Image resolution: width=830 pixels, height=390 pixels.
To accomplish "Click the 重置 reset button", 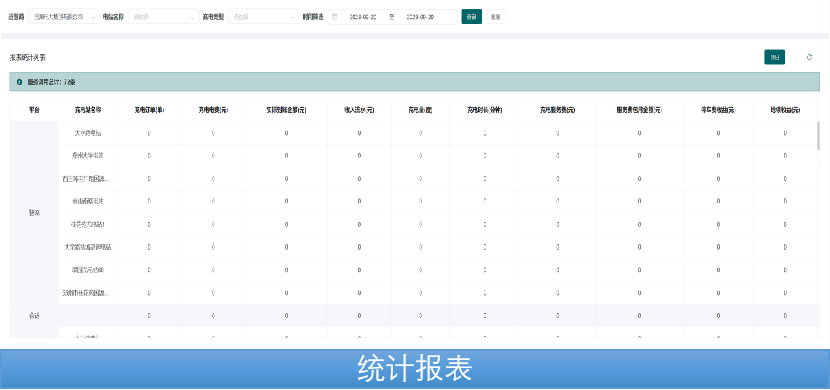I will point(495,17).
